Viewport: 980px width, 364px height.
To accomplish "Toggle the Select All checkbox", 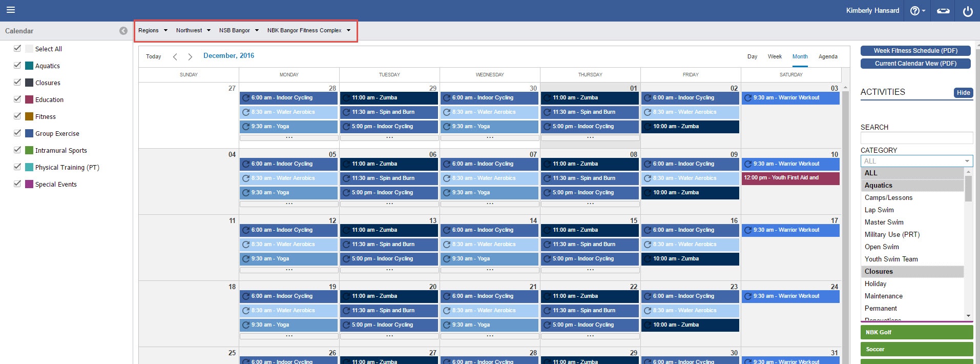I will (x=17, y=49).
